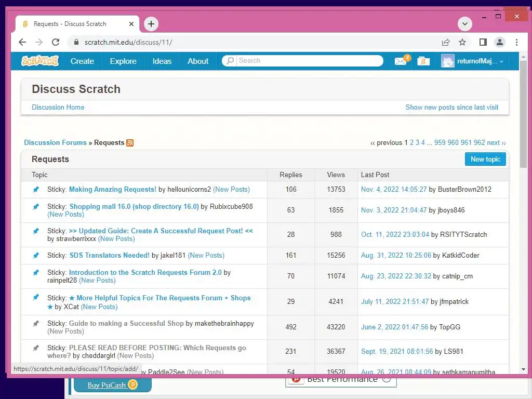Click the browser forward arrow

(39, 42)
